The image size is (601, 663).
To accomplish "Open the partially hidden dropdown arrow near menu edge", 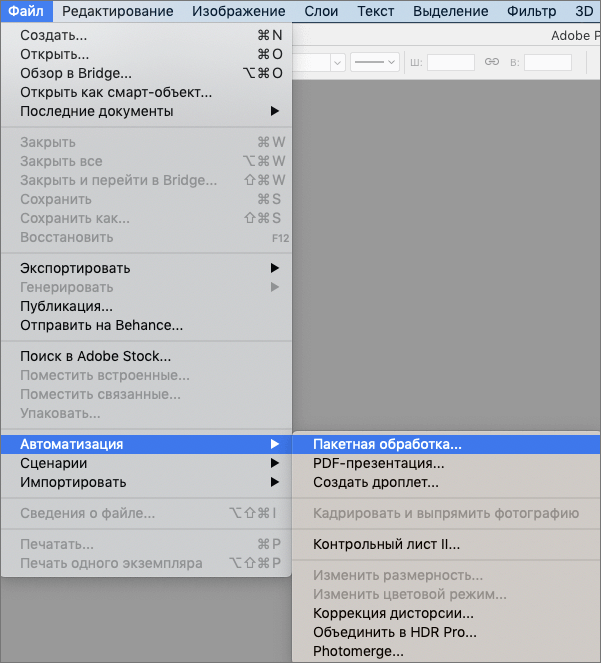I will tap(337, 63).
